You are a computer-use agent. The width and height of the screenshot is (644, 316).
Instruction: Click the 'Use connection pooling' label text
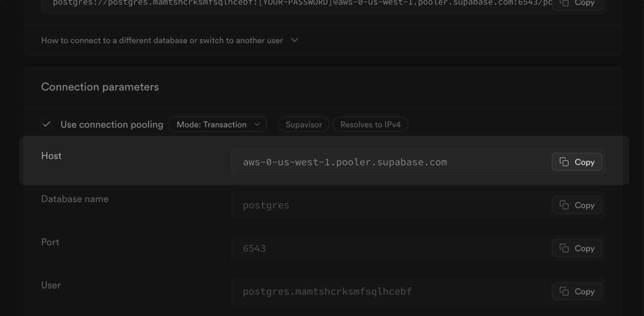point(112,124)
